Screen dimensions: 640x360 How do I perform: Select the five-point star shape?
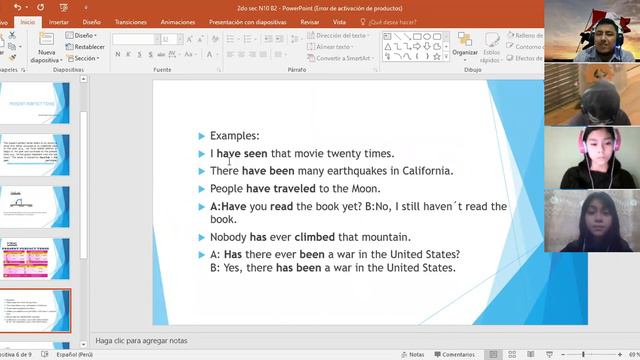point(436,57)
